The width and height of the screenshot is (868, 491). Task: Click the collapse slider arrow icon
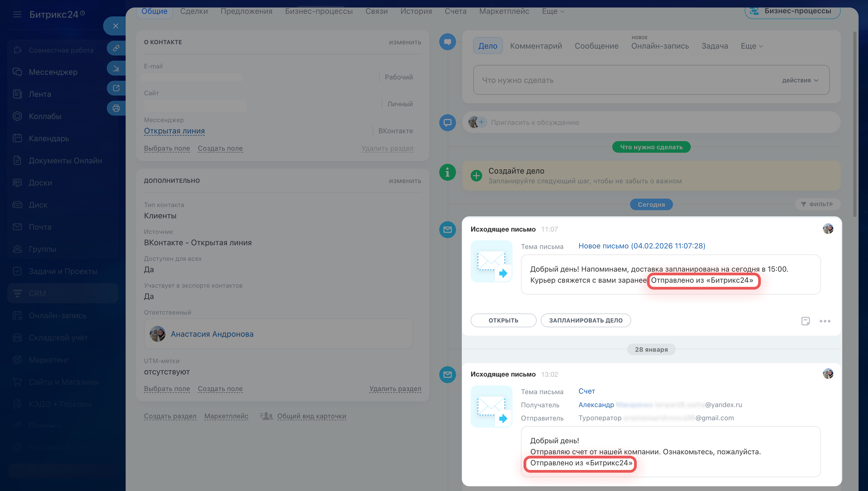116,68
